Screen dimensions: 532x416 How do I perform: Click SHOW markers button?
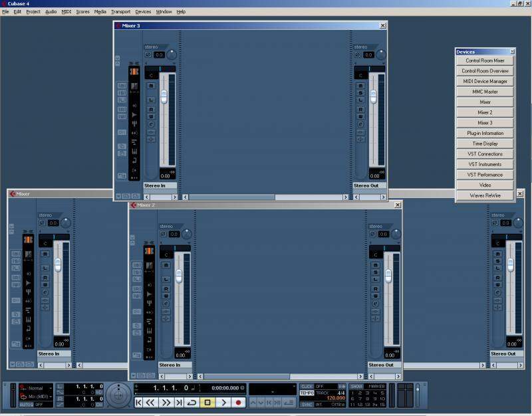point(356,387)
